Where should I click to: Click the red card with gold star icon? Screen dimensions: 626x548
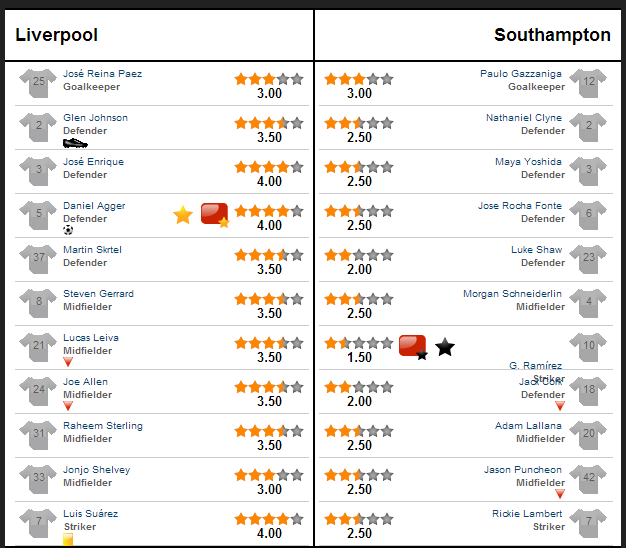click(215, 216)
